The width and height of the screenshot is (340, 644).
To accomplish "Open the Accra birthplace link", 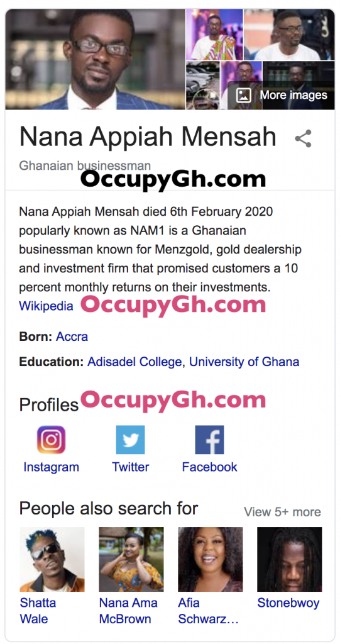I will (72, 337).
